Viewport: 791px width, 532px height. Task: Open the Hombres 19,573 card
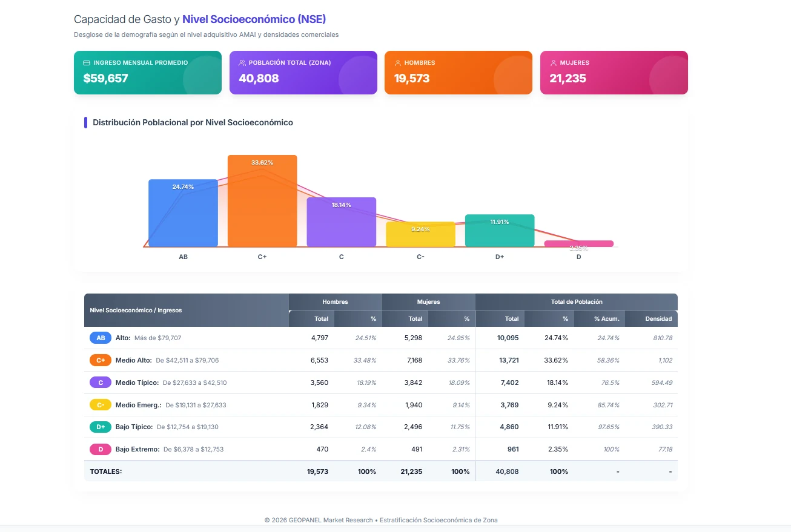click(x=459, y=73)
